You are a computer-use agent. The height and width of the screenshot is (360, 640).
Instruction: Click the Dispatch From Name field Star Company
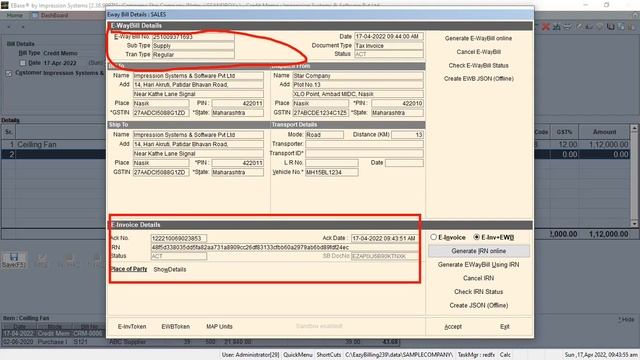pos(358,76)
